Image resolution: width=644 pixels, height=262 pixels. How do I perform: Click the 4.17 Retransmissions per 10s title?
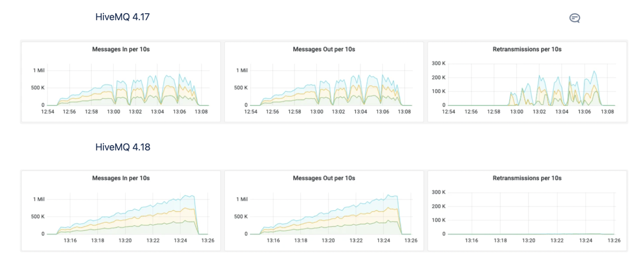[527, 49]
